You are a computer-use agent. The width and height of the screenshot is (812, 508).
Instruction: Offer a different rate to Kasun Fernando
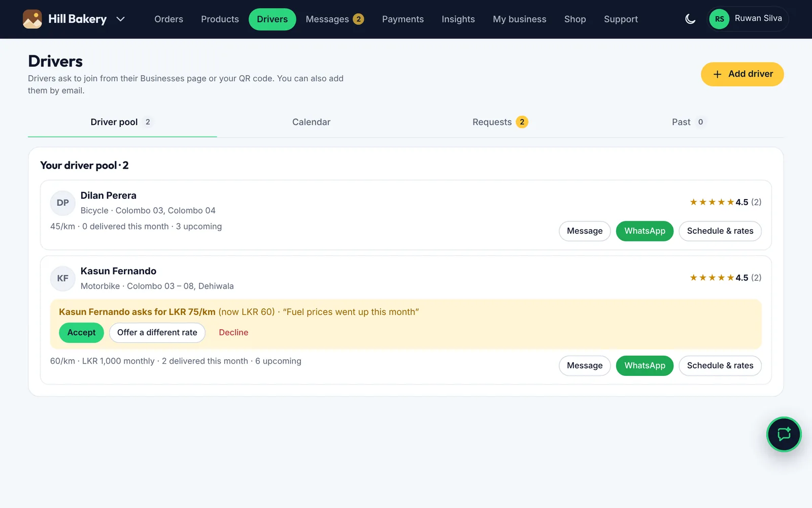(157, 333)
